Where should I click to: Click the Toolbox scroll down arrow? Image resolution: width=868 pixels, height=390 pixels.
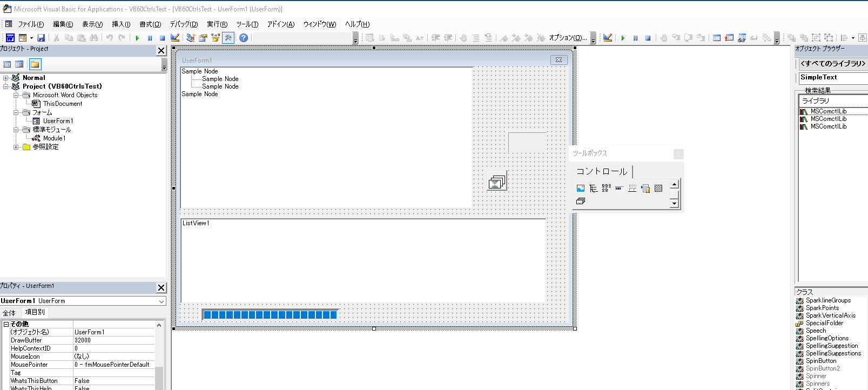coord(674,204)
